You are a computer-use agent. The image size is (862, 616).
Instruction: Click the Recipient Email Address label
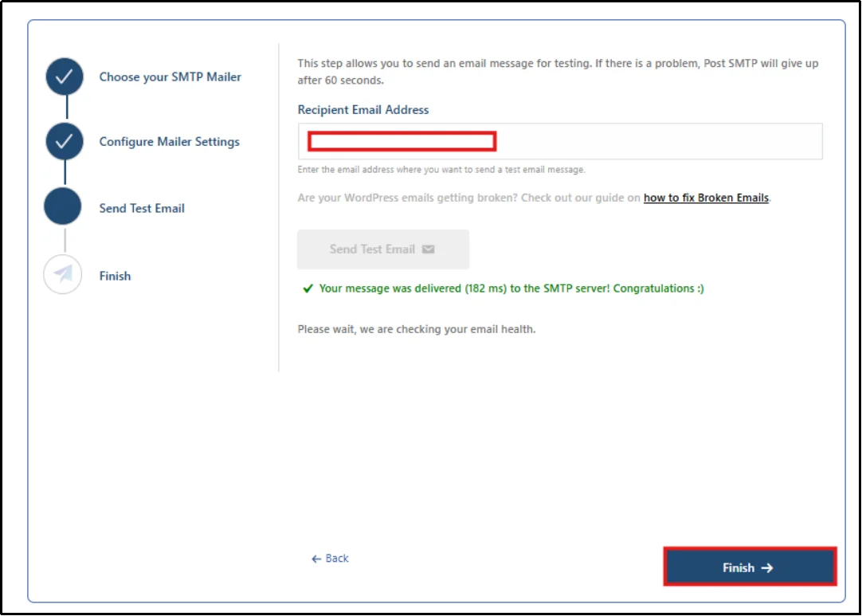coord(362,109)
